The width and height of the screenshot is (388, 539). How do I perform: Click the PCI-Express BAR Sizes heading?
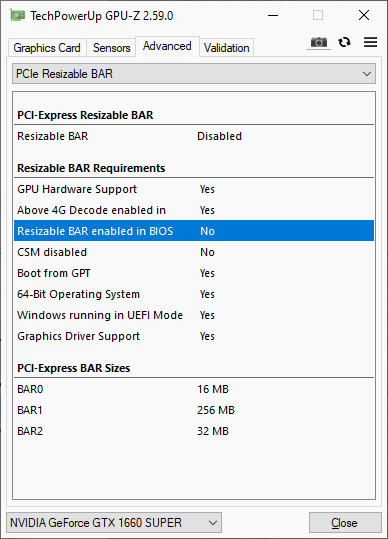pyautogui.click(x=74, y=368)
